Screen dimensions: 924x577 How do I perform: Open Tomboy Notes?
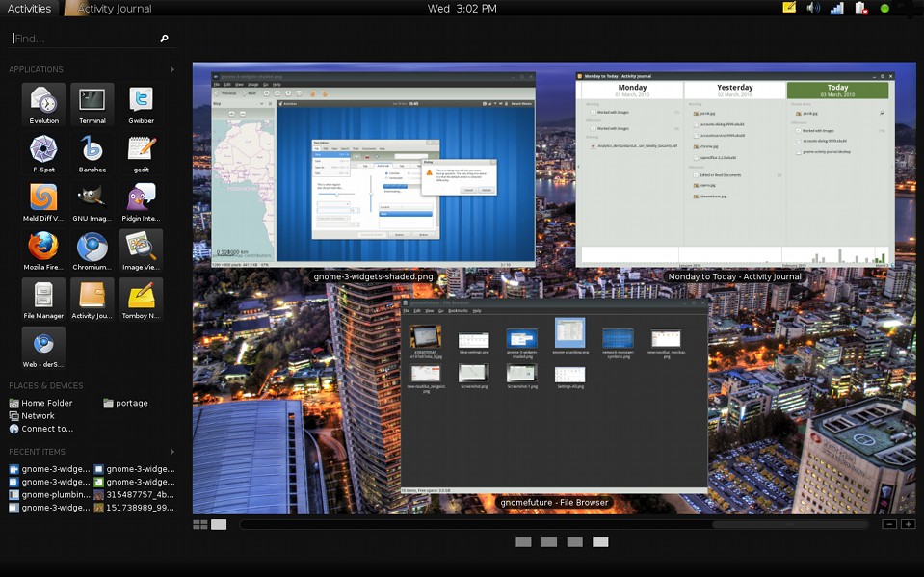coord(141,300)
